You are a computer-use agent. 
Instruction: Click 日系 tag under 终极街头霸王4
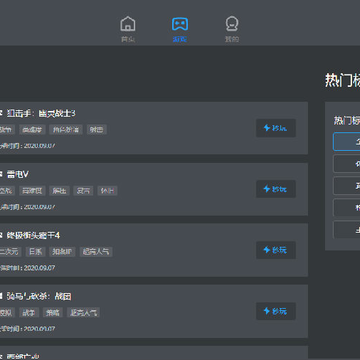(35, 252)
